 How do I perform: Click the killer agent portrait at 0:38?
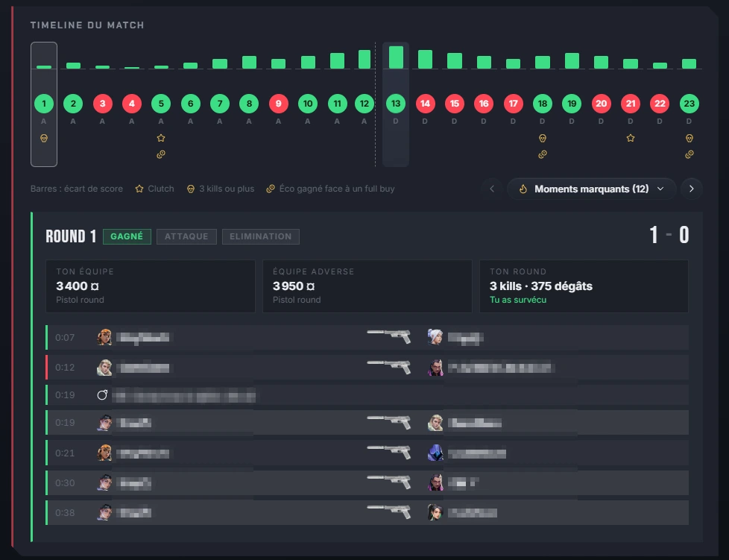104,512
